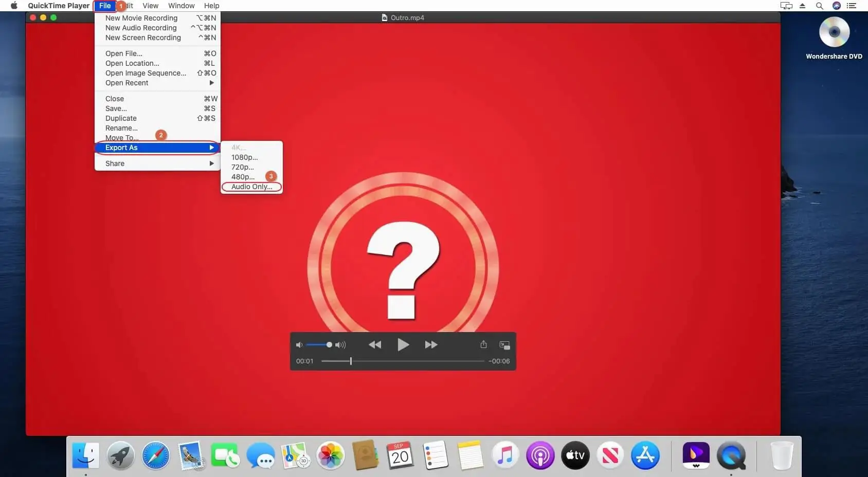Open Calendar from the Dock

click(400, 455)
